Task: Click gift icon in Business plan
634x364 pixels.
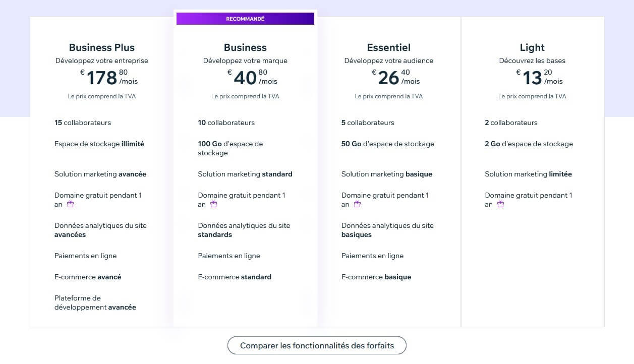Action: click(214, 204)
